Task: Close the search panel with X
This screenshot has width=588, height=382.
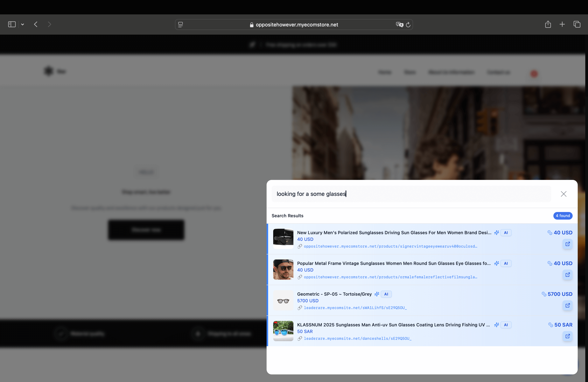Action: coord(563,194)
